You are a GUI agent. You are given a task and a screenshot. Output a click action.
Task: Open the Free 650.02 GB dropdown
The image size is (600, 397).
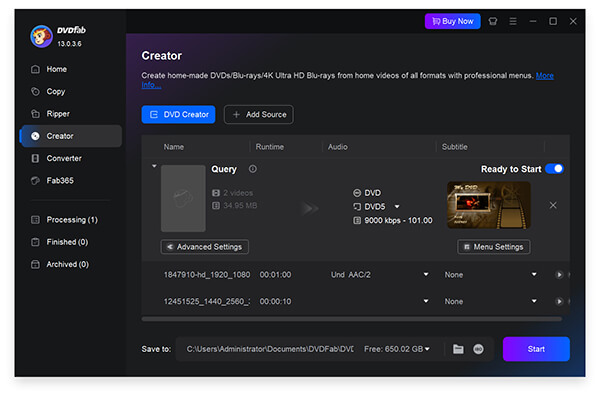[x=397, y=349]
